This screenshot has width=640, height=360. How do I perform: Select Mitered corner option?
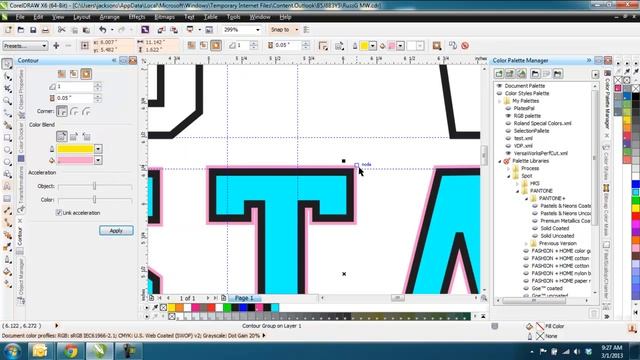[62, 111]
